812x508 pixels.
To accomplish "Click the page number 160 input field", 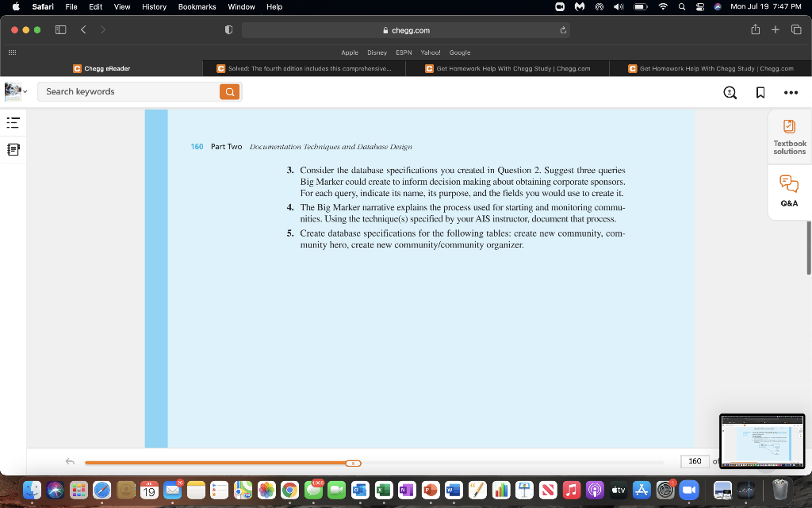I will point(695,461).
